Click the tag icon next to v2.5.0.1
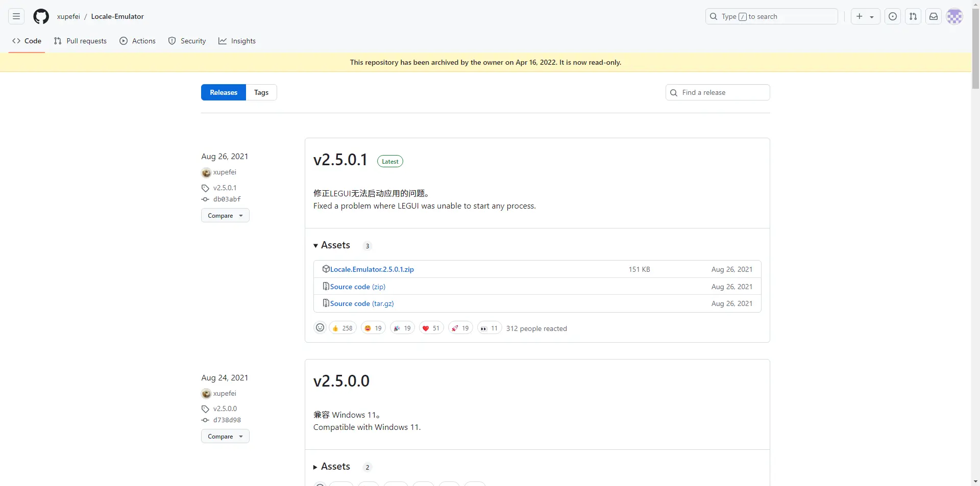The width and height of the screenshot is (980, 486). pyautogui.click(x=205, y=188)
